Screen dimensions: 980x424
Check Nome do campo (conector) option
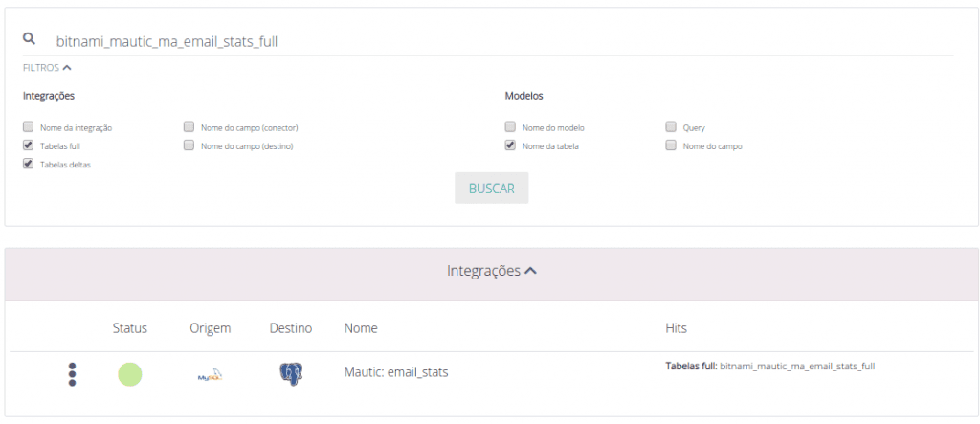coord(189,126)
